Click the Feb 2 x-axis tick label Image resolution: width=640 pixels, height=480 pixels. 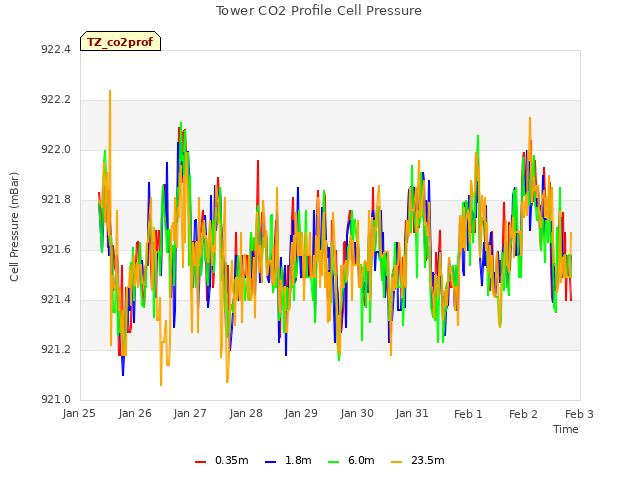tap(523, 414)
